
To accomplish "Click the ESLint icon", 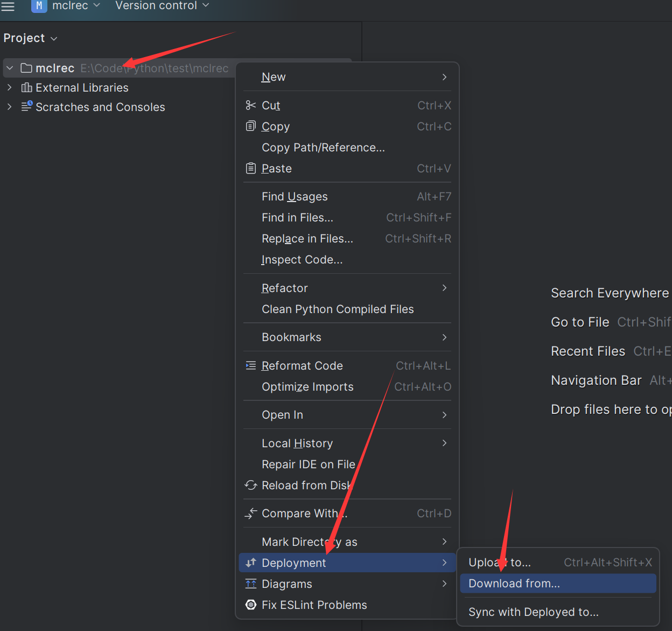I will [x=251, y=605].
